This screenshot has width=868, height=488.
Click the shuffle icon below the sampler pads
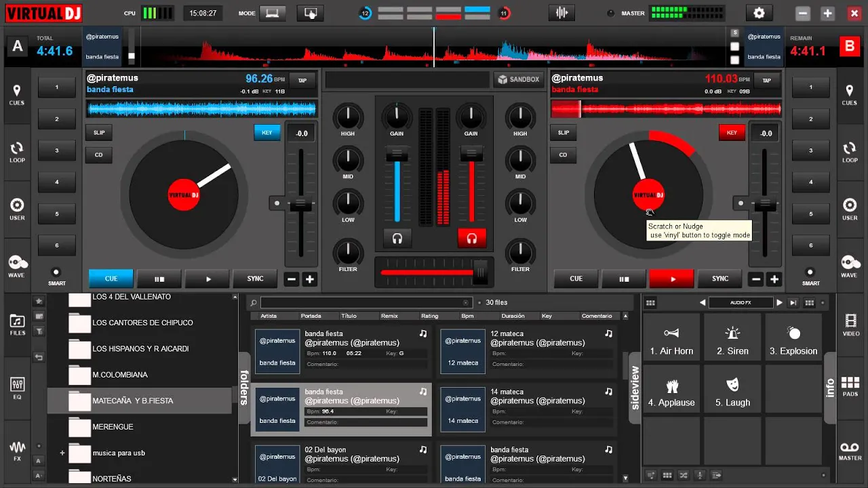(684, 475)
